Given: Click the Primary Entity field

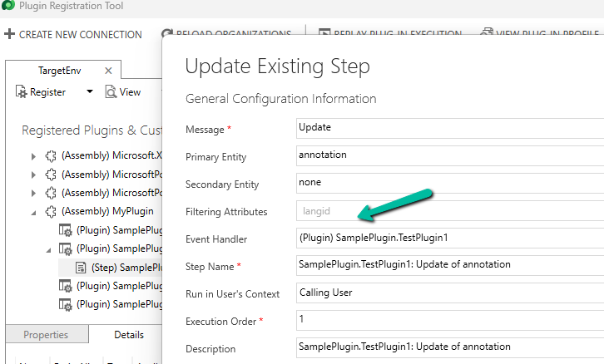Looking at the screenshot, I should click(x=449, y=155).
